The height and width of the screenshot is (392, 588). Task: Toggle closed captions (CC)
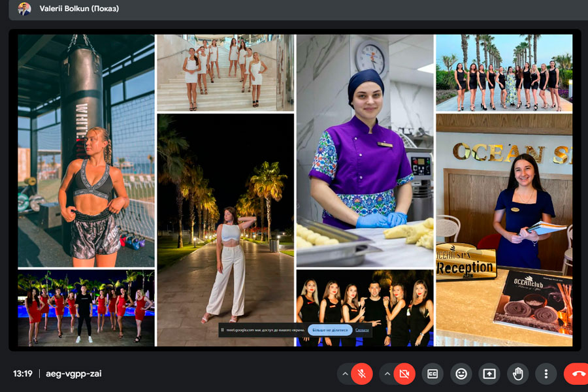433,374
